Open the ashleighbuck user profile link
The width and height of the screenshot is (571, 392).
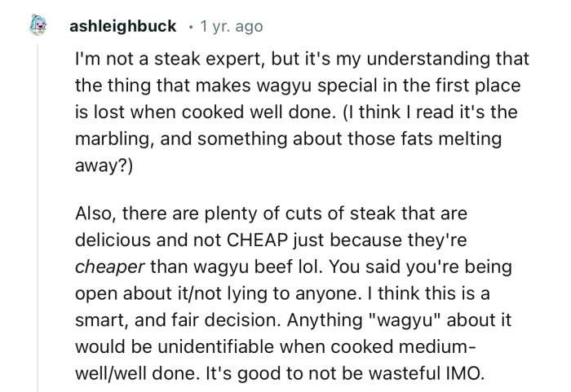tap(122, 26)
